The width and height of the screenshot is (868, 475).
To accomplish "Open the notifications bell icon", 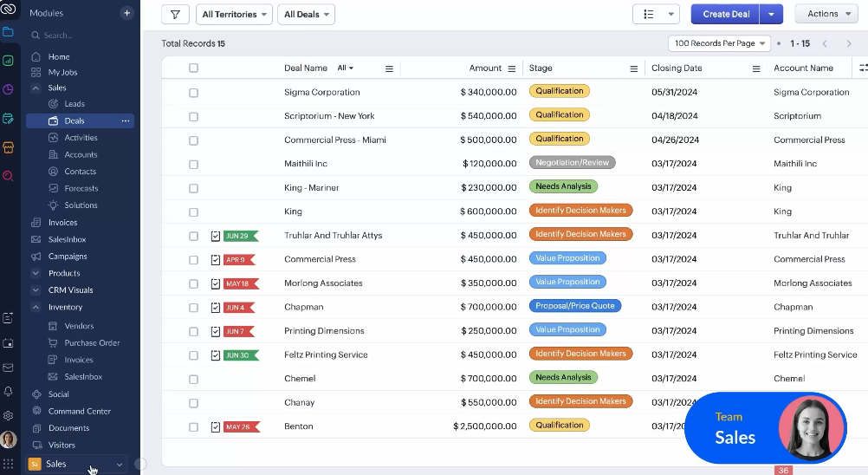I will [9, 392].
